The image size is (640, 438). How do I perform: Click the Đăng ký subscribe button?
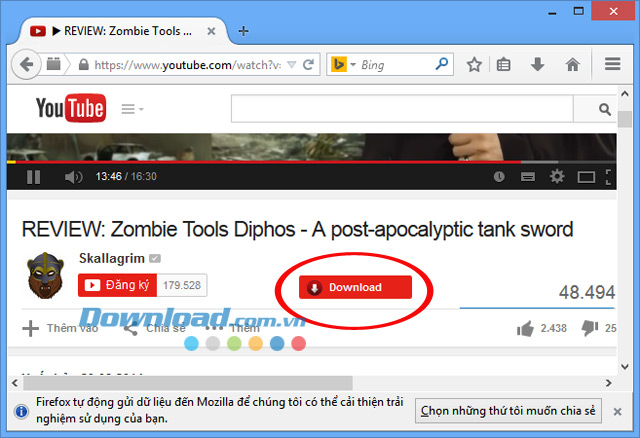pyautogui.click(x=117, y=285)
